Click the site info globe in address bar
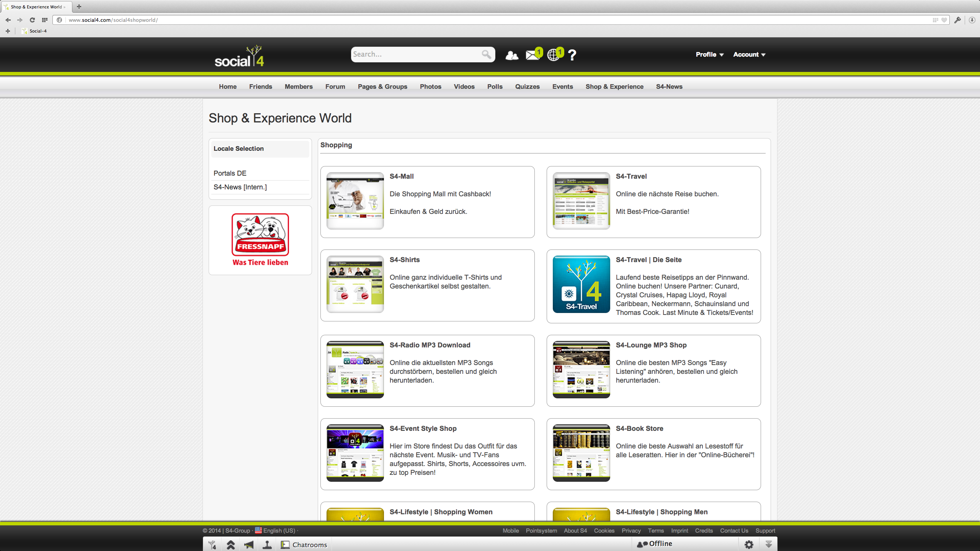The width and height of the screenshot is (980, 551). click(59, 20)
